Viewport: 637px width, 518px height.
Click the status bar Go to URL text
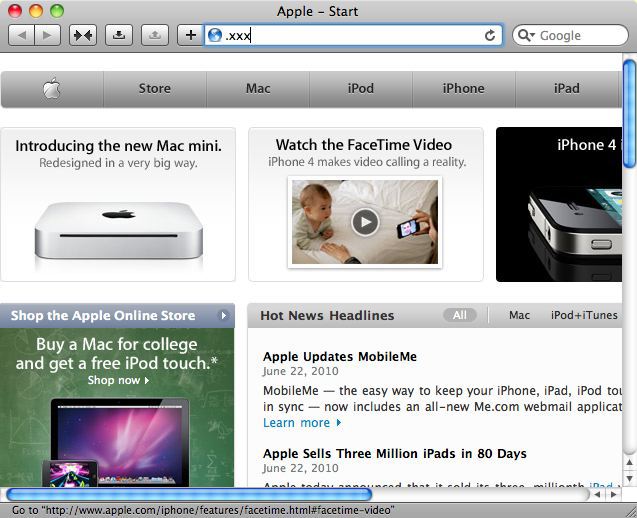(x=203, y=510)
